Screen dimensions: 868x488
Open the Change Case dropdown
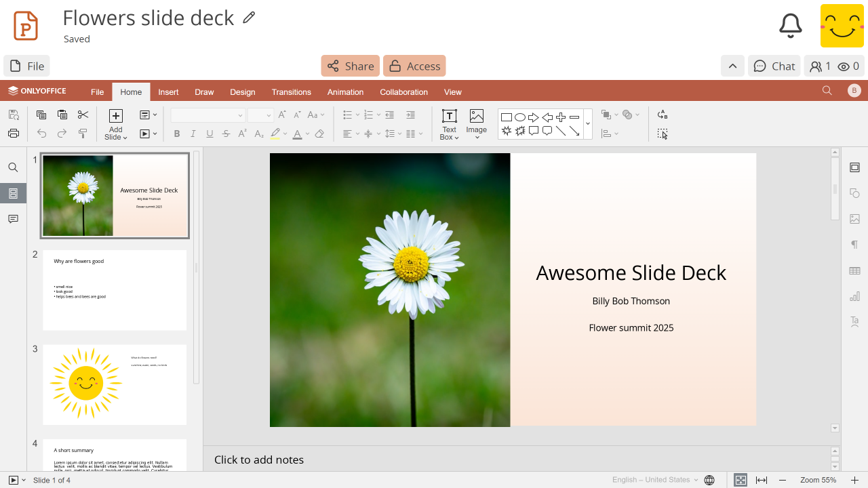pos(316,115)
